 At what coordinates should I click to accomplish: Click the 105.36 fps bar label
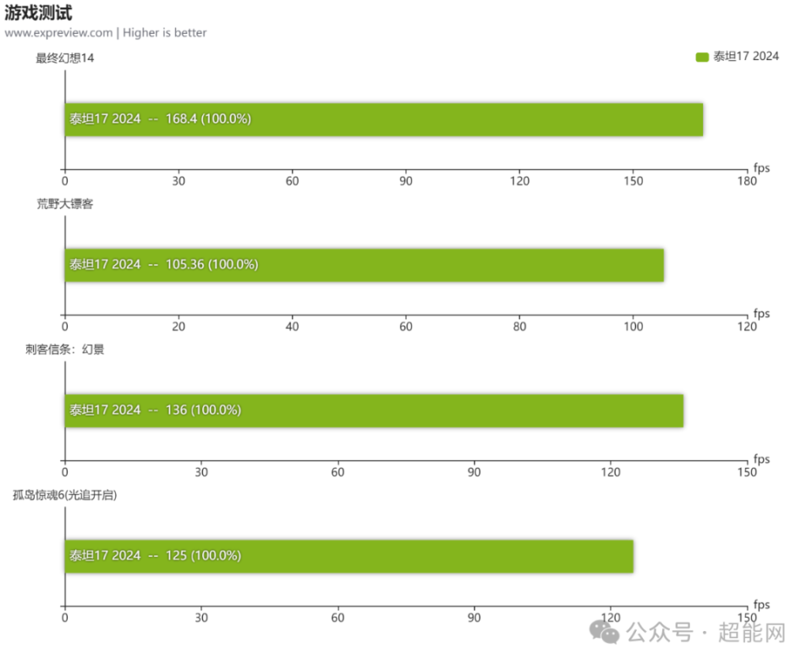click(x=163, y=265)
